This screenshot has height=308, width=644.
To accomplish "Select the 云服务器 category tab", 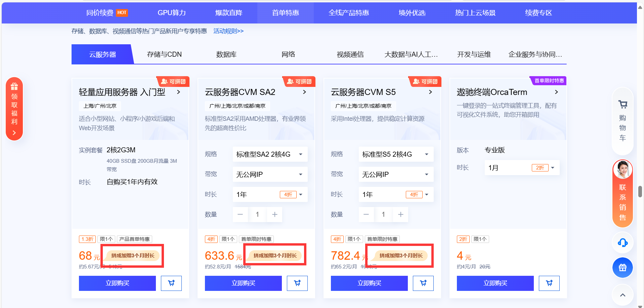I will click(102, 54).
